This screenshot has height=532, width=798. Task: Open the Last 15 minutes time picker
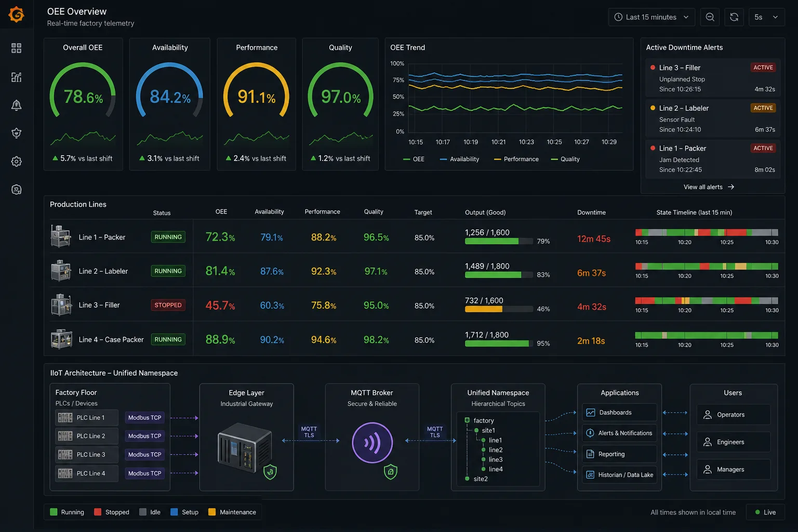(651, 17)
